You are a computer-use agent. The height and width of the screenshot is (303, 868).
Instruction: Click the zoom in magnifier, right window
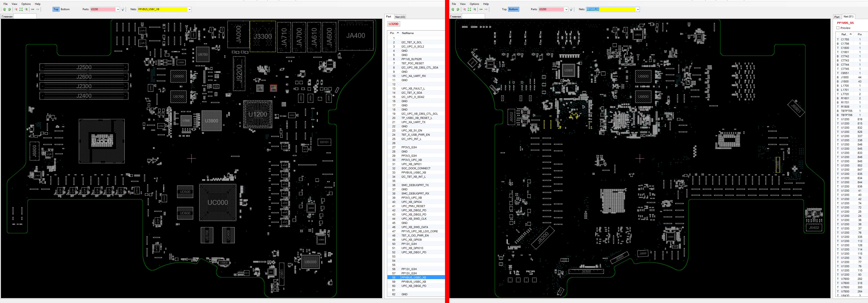click(x=474, y=10)
